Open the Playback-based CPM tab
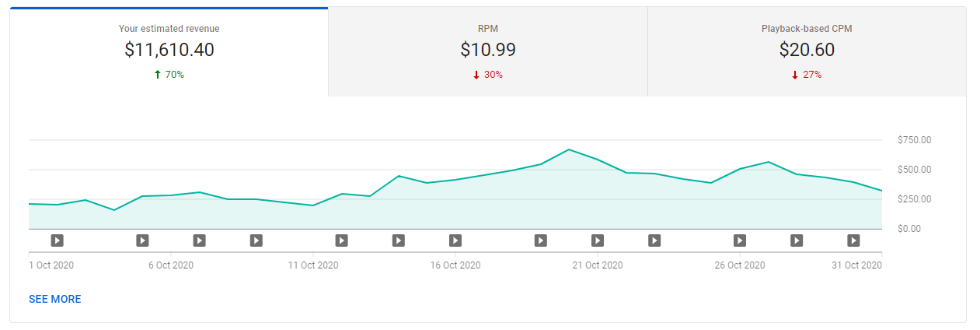This screenshot has width=980, height=330. 807,51
